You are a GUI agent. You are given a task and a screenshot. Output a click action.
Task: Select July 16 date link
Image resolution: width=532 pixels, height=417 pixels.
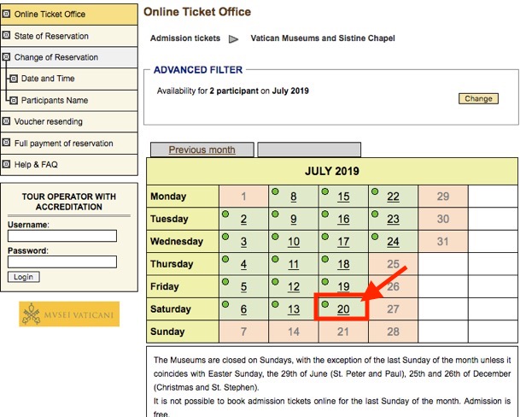pos(343,219)
